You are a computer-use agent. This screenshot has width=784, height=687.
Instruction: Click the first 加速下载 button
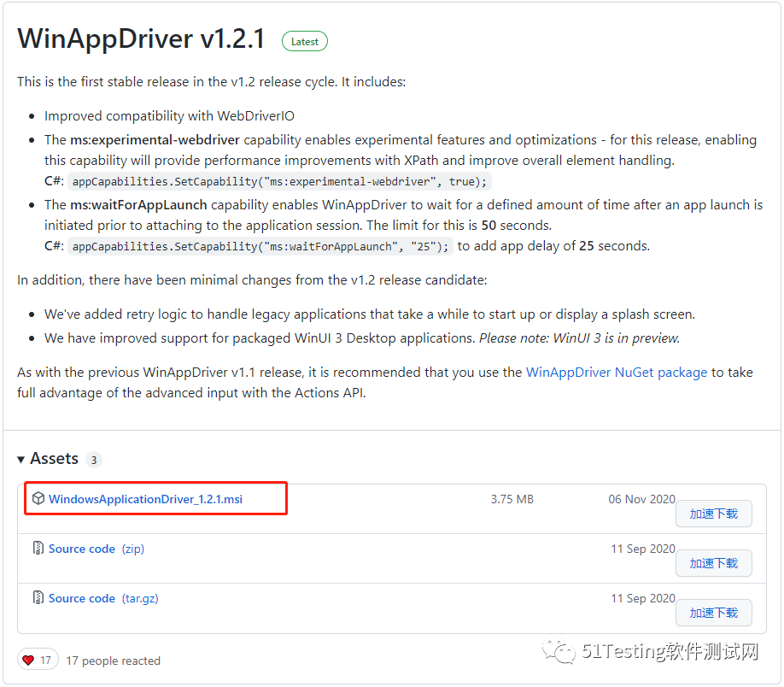713,514
